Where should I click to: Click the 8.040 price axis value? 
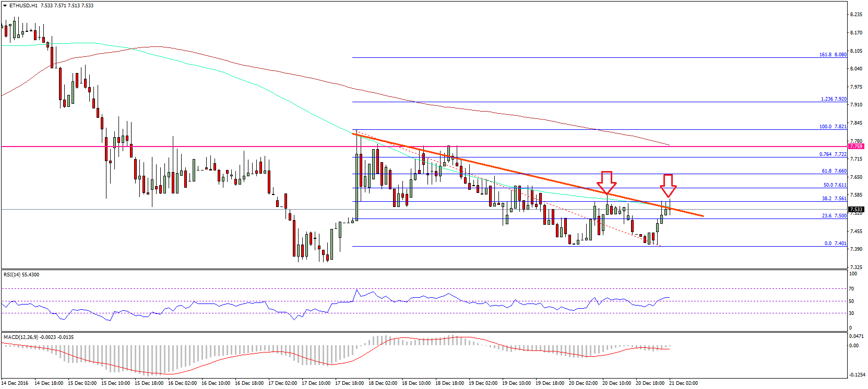856,68
